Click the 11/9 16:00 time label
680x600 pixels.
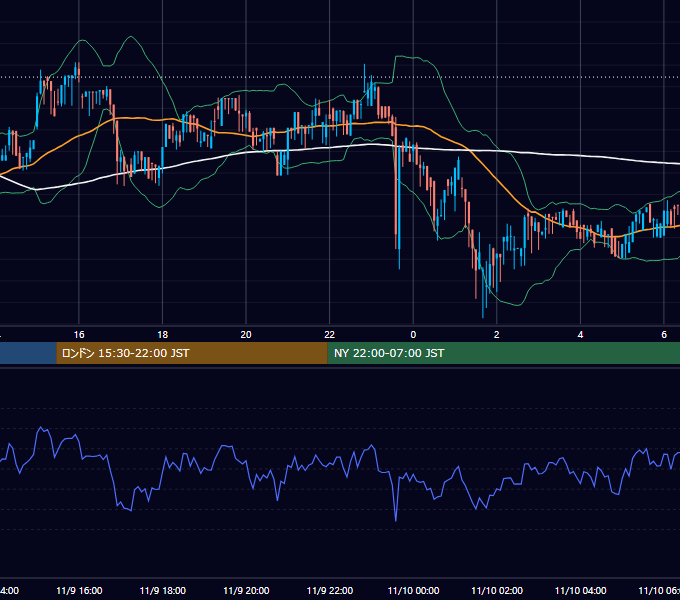point(79,590)
